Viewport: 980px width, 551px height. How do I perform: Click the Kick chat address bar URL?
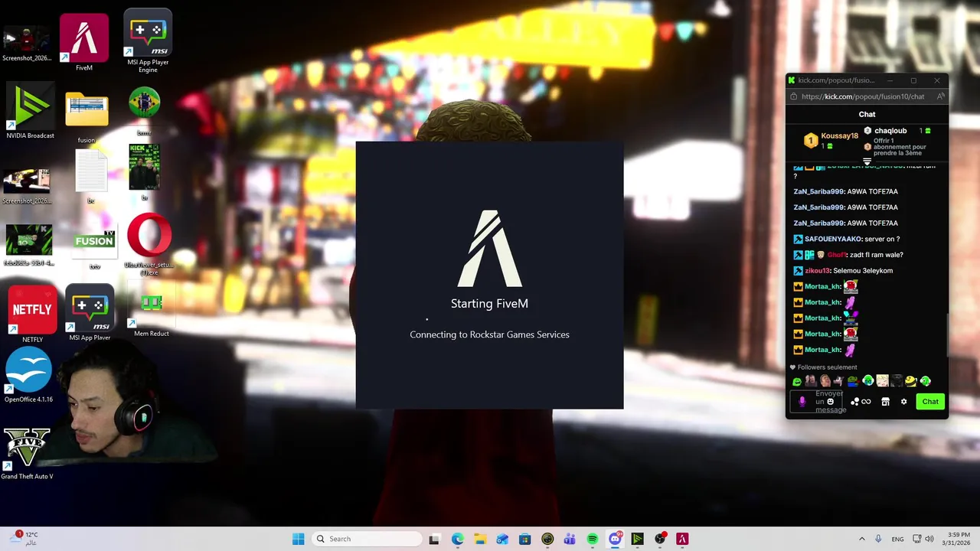(x=863, y=96)
